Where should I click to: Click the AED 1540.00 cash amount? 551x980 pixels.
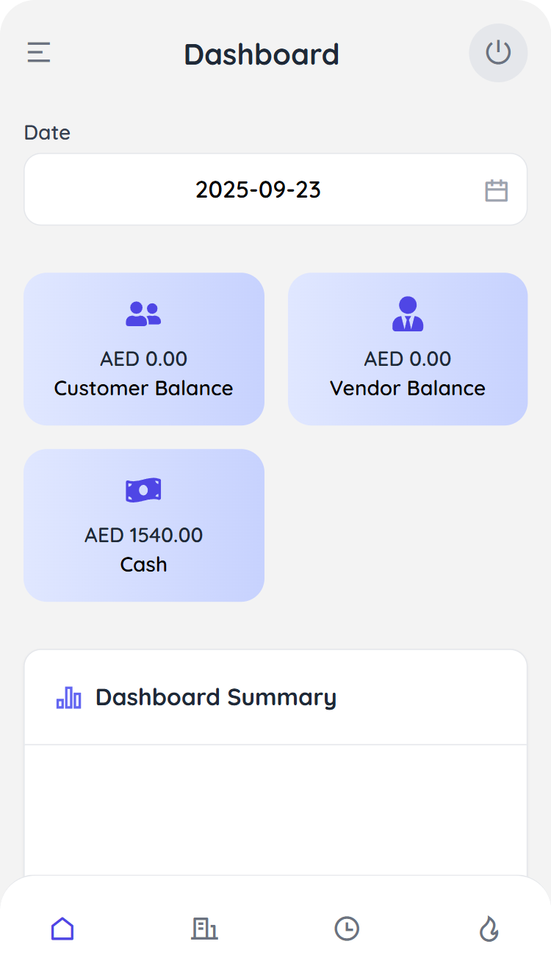point(143,535)
